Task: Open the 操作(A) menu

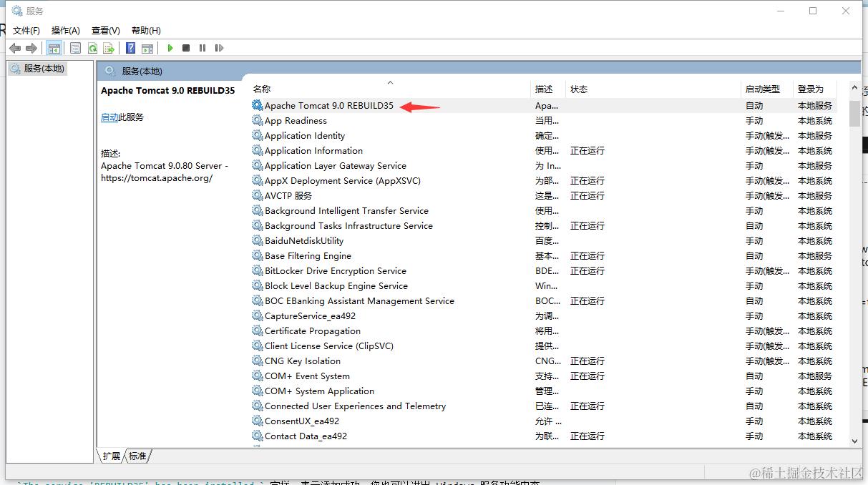Action: click(66, 30)
